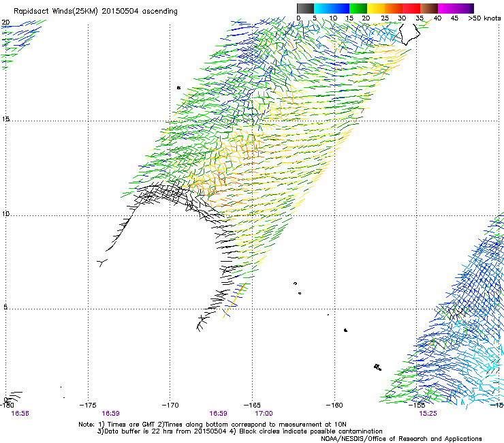
Task: Click the red 30-35 knots legend segment
Action: (x=411, y=8)
